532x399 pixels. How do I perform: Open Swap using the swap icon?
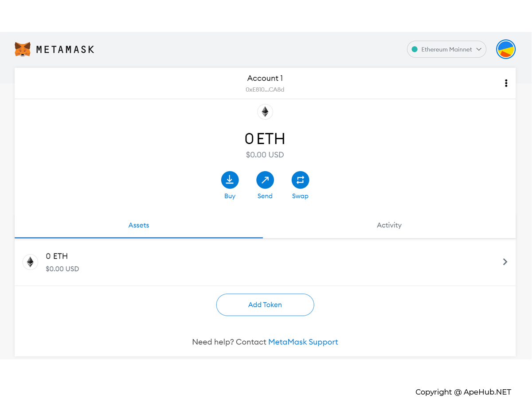(x=300, y=180)
